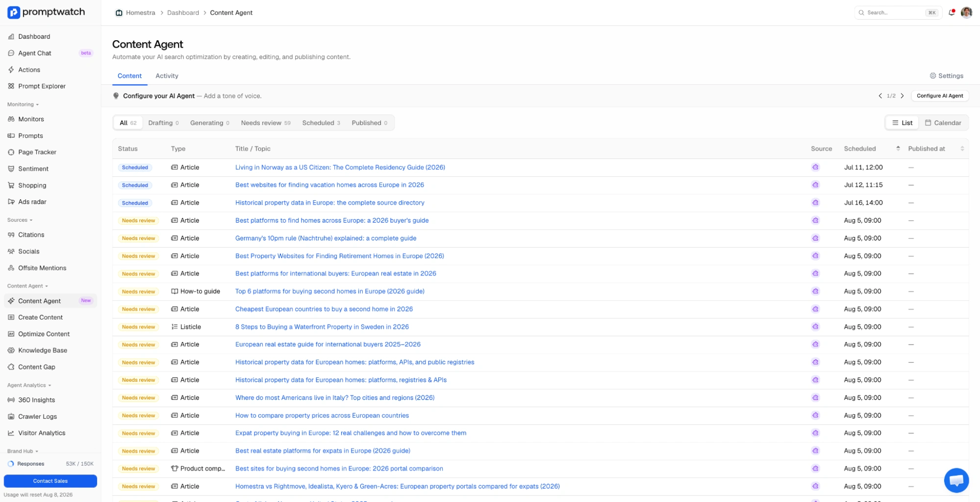Click Scheduled status badge on Jul 12 row

(x=135, y=185)
